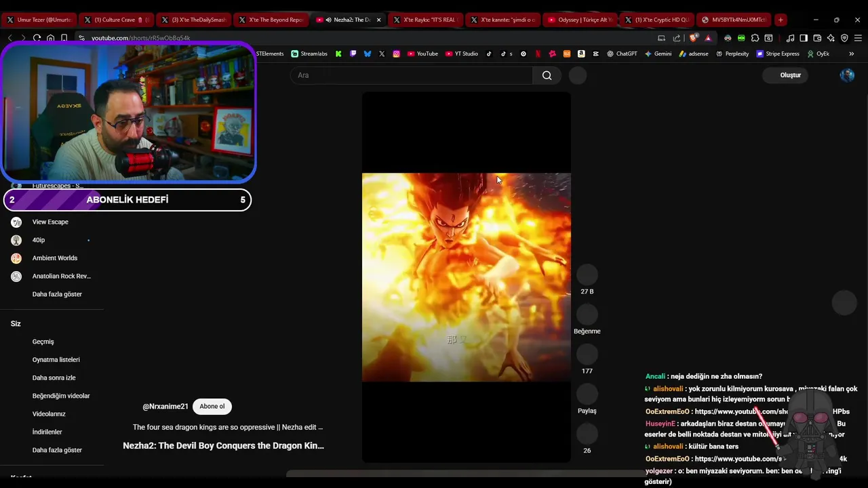Screen dimensions: 868x488
Task: Focus the 'Ara' search field
Action: [412, 75]
